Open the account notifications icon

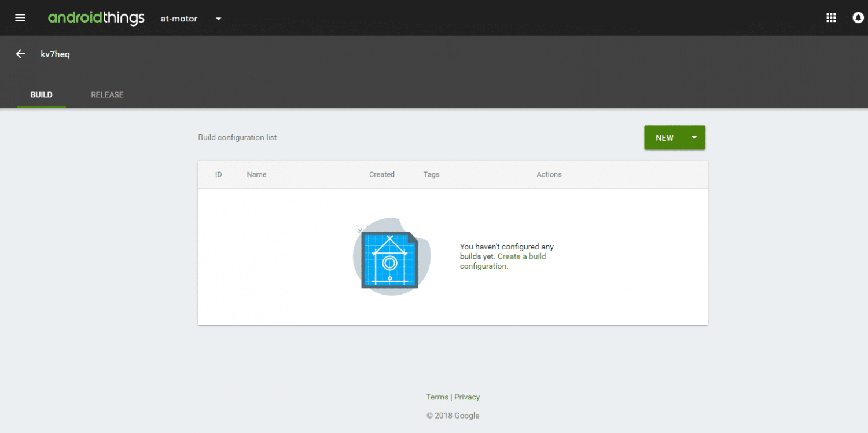click(x=858, y=18)
